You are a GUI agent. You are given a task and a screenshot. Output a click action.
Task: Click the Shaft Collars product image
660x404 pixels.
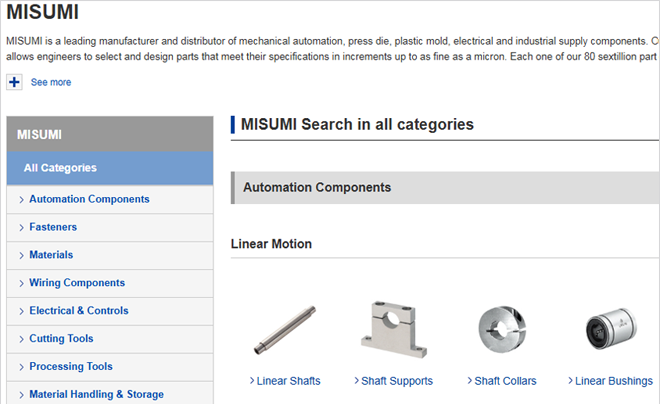tap(504, 330)
